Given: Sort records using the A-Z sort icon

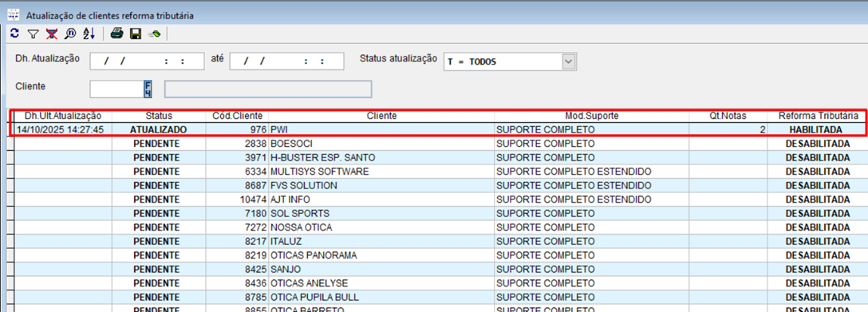Looking at the screenshot, I should pyautogui.click(x=89, y=34).
